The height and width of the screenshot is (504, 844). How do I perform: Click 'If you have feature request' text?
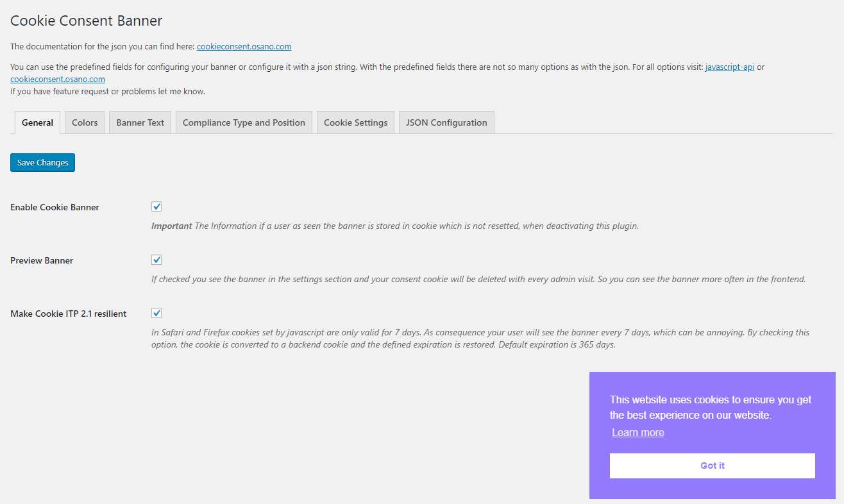[108, 91]
